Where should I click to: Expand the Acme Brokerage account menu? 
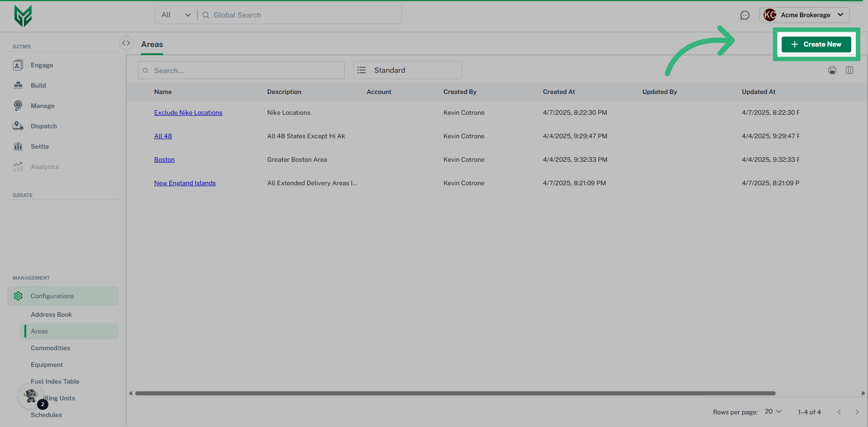pos(805,15)
